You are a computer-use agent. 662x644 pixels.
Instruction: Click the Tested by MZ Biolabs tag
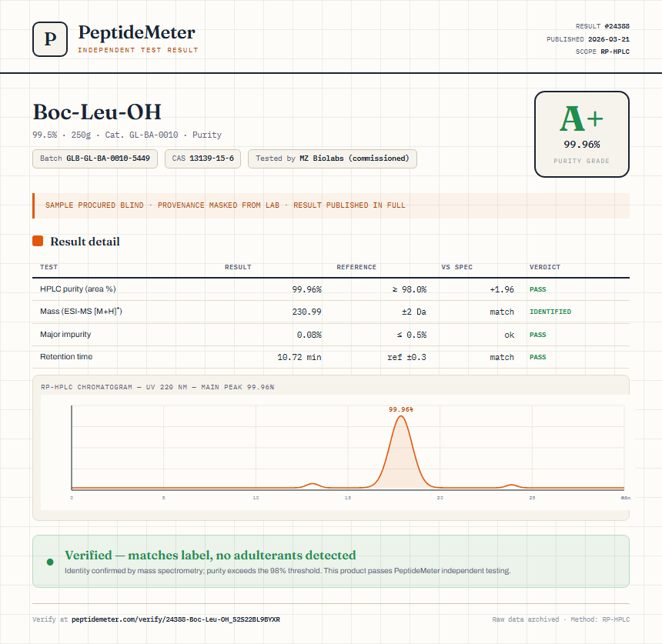(333, 158)
